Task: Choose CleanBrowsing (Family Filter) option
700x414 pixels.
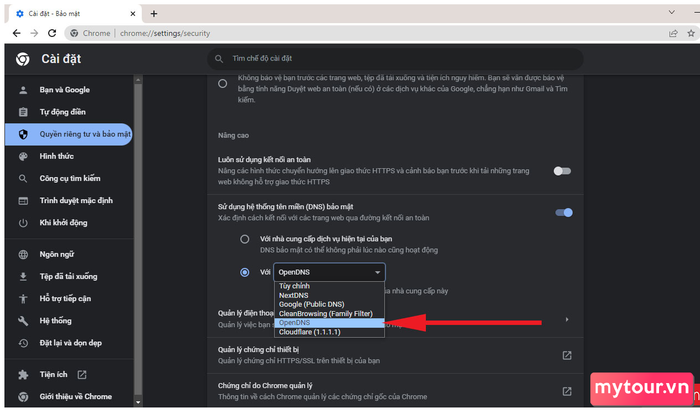Action: pyautogui.click(x=329, y=314)
